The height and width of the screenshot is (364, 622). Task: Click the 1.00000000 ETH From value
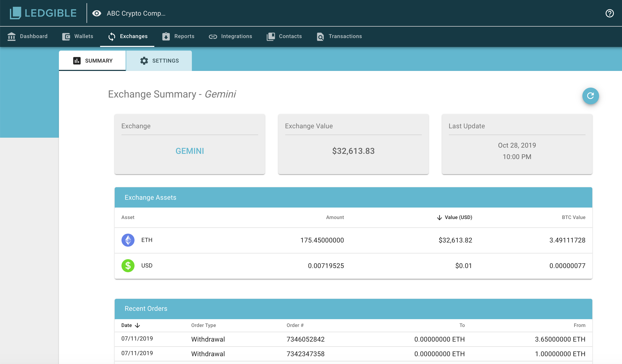pos(560,354)
